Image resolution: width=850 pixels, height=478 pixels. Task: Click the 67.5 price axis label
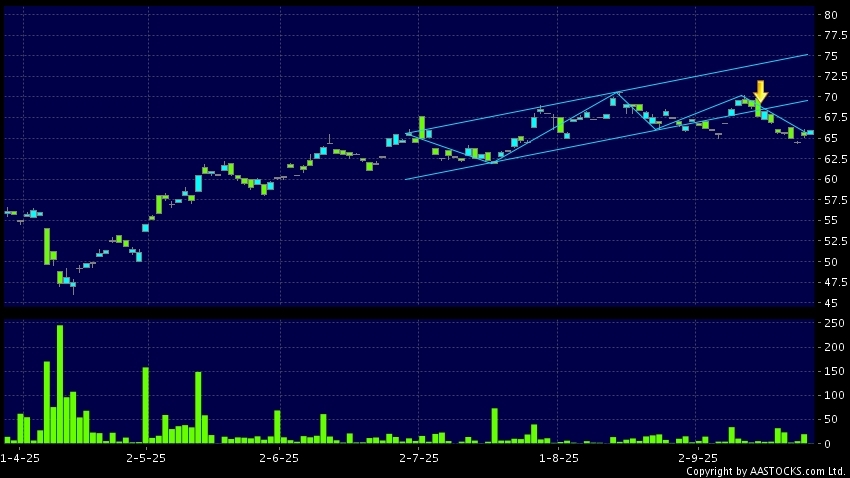click(835, 118)
